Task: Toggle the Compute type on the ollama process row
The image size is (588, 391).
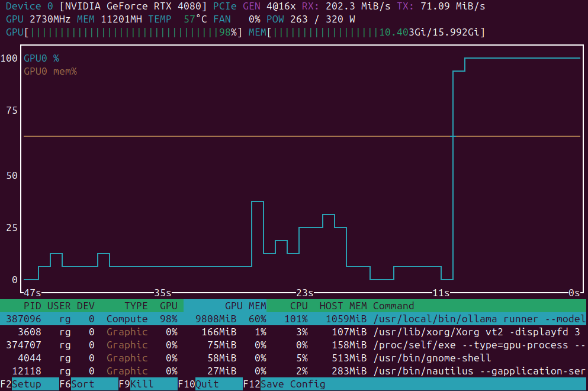Action: 126,319
